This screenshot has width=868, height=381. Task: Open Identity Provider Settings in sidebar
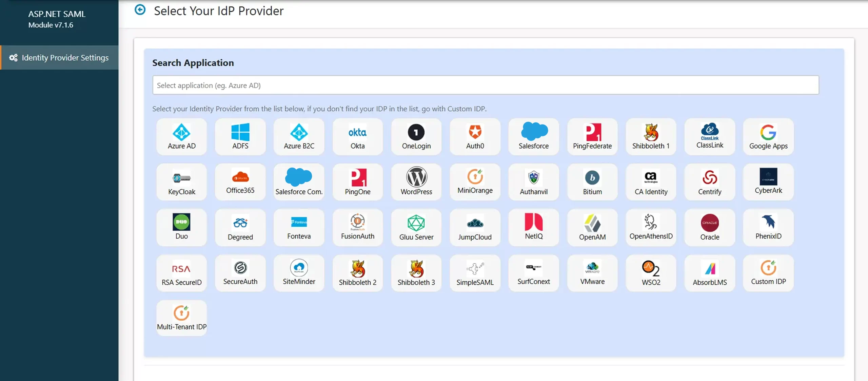click(59, 58)
